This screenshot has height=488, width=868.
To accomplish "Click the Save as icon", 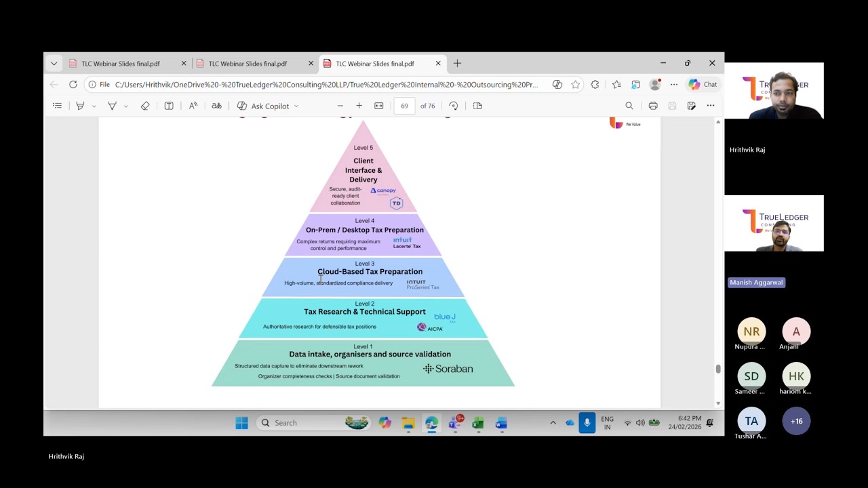I will pos(692,106).
